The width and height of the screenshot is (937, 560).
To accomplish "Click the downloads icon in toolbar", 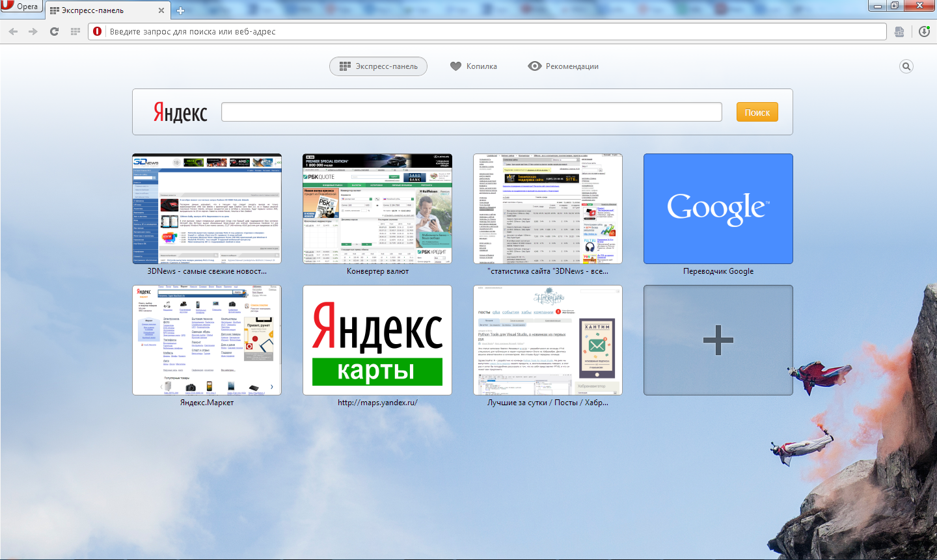I will pos(924,31).
